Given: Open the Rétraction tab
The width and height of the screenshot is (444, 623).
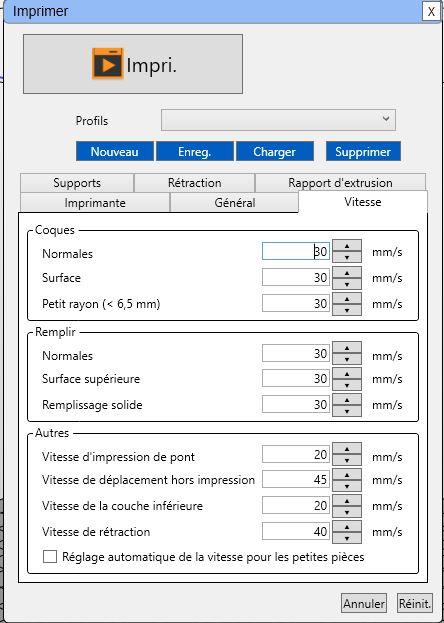Looking at the screenshot, I should point(194,183).
